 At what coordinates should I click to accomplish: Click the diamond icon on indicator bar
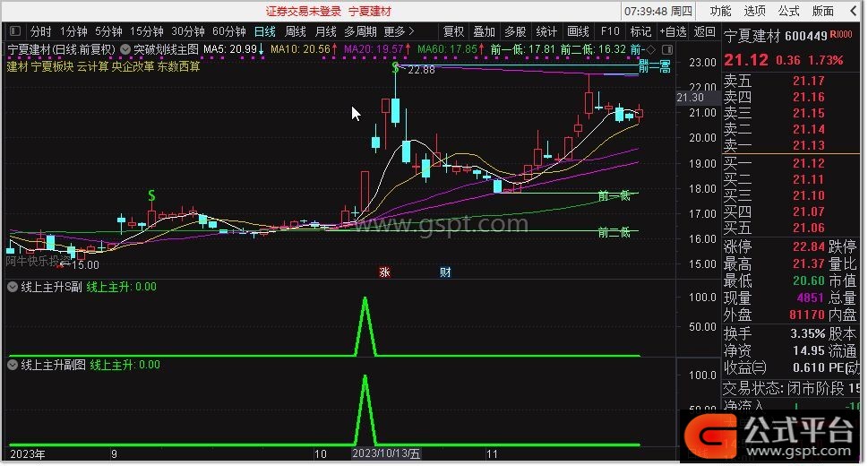click(651, 49)
